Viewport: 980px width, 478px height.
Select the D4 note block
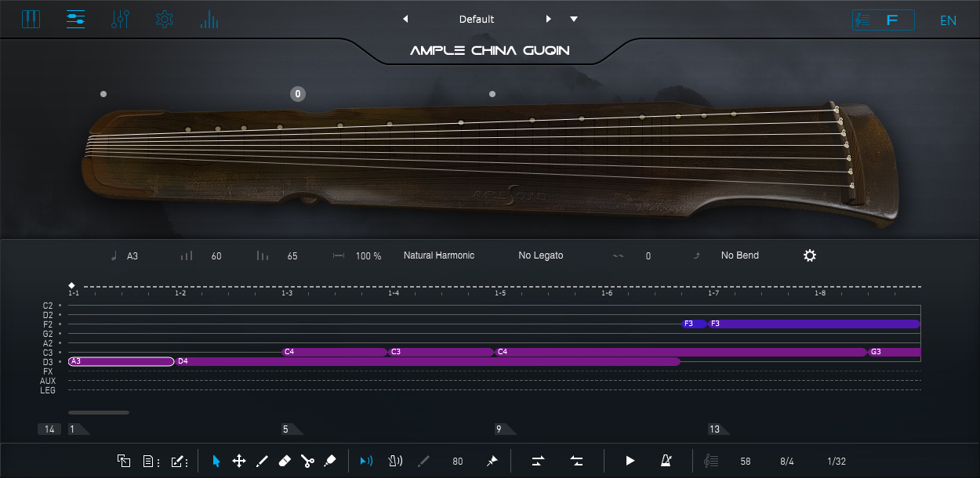point(427,361)
